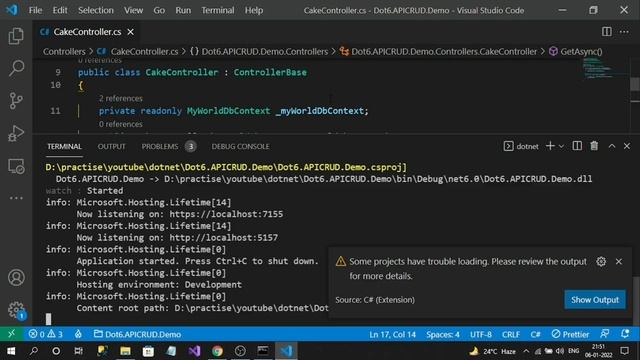This screenshot has height=360, width=640.
Task: Switch to the TERMINAL tab
Action: click(64, 146)
